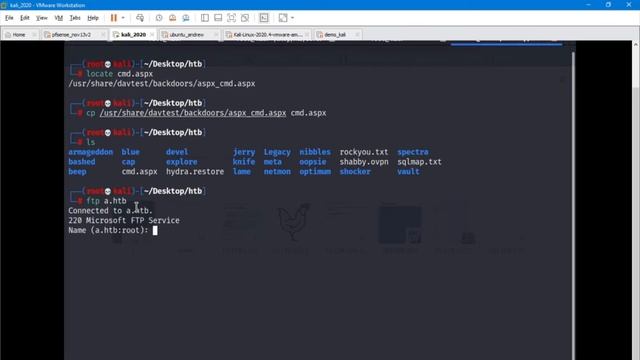
Task: Click the FTP Name login prompt cursor
Action: click(155, 231)
